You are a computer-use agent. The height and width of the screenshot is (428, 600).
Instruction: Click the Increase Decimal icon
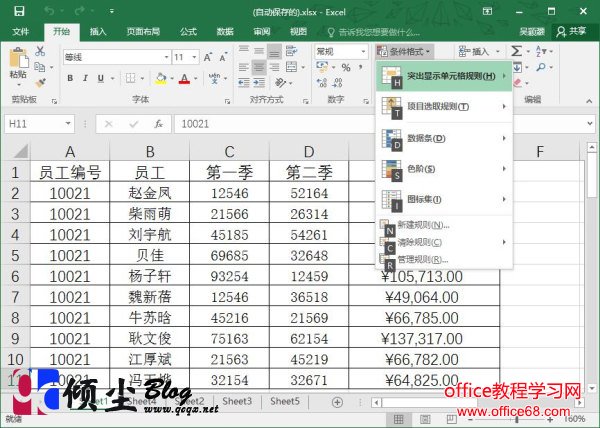[x=322, y=83]
